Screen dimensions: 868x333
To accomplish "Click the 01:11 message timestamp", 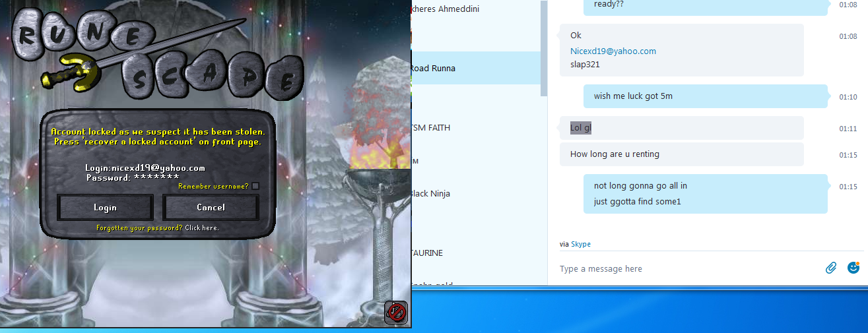I will [x=848, y=129].
